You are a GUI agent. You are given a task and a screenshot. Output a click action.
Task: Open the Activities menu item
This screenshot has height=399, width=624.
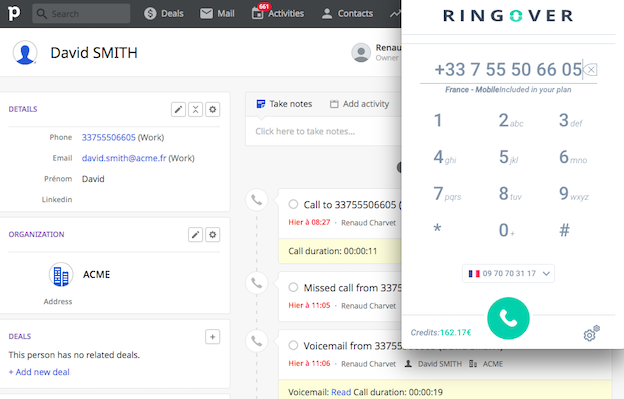point(278,14)
